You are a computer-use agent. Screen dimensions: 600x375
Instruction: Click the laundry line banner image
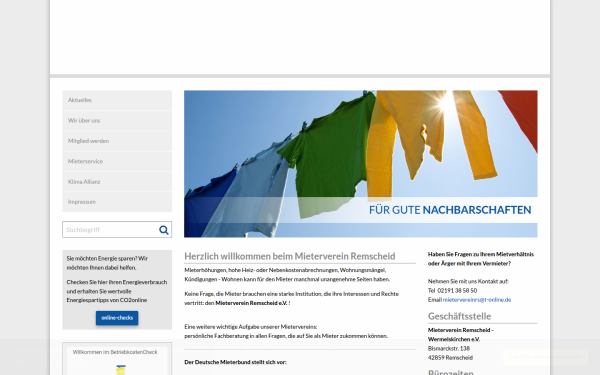(360, 164)
